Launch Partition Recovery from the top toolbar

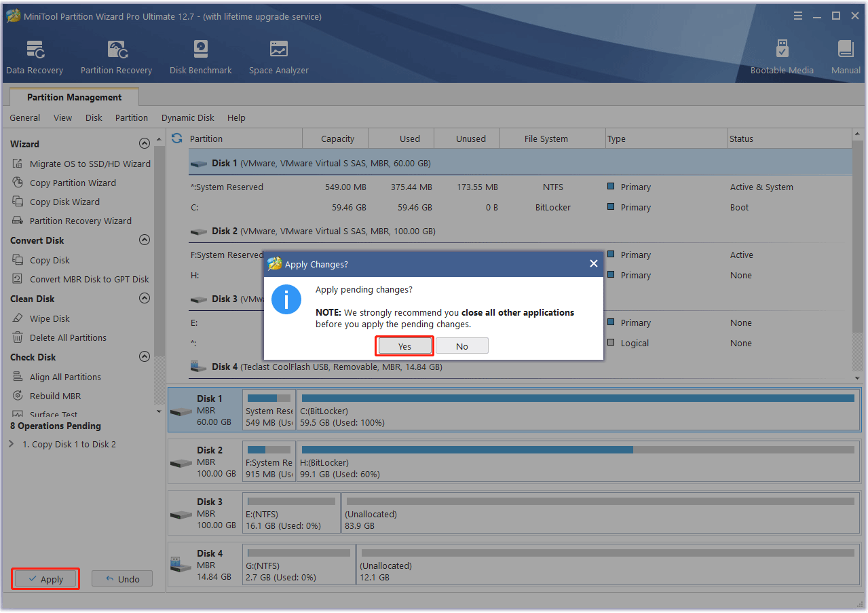click(115, 56)
